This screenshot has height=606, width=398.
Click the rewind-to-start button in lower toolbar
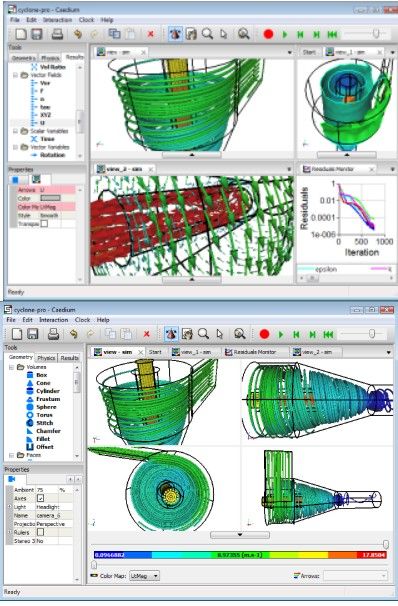point(328,335)
